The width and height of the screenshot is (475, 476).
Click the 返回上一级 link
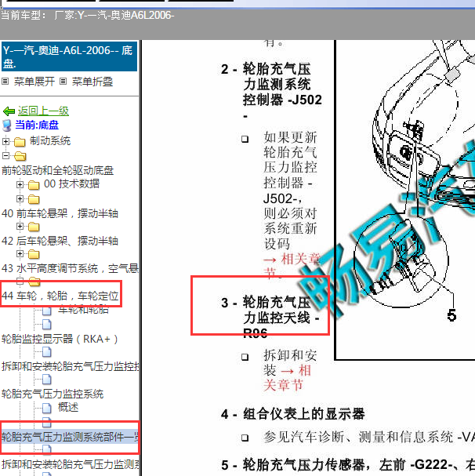tap(43, 111)
